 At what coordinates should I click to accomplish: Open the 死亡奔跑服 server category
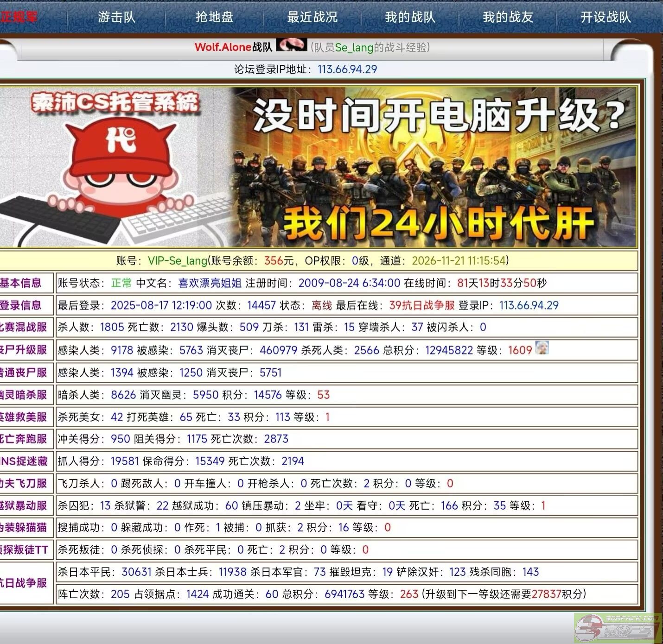(x=24, y=439)
